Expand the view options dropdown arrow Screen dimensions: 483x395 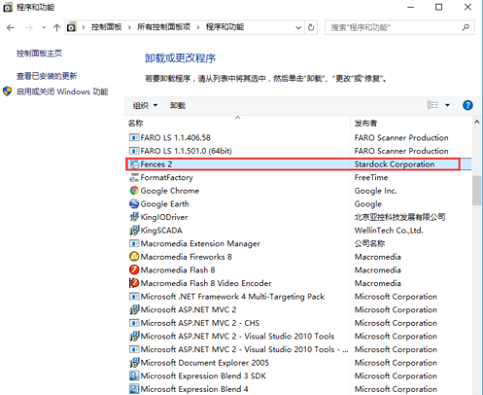(447, 105)
